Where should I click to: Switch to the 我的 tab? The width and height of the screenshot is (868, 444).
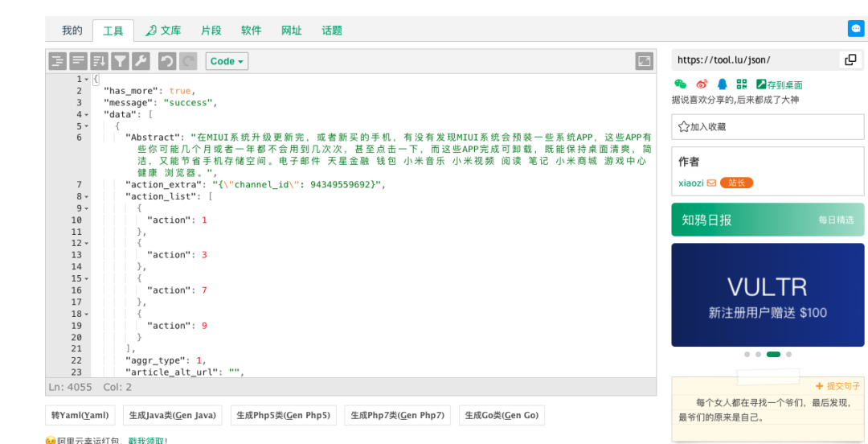(x=72, y=31)
